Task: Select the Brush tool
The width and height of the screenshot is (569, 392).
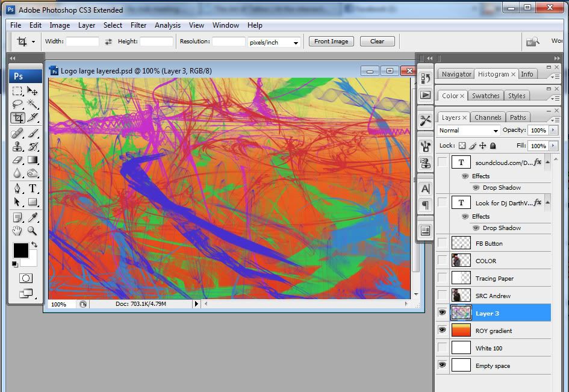Action: pos(33,134)
